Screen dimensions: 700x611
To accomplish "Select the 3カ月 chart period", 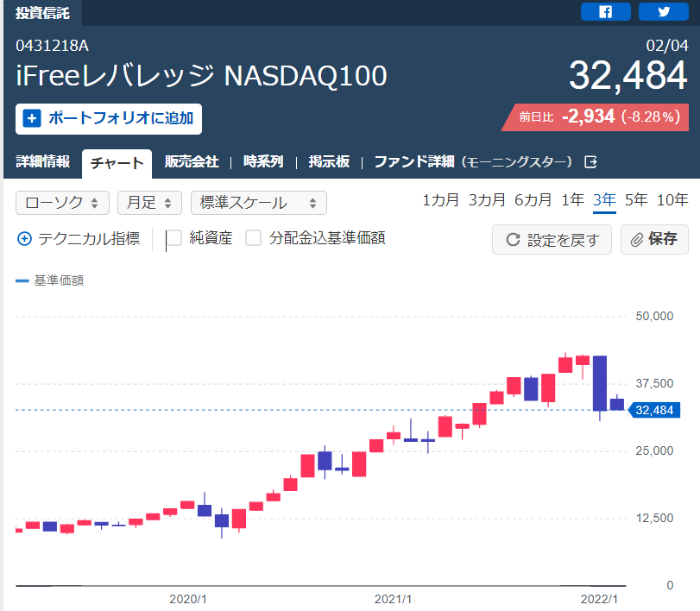I will (487, 200).
